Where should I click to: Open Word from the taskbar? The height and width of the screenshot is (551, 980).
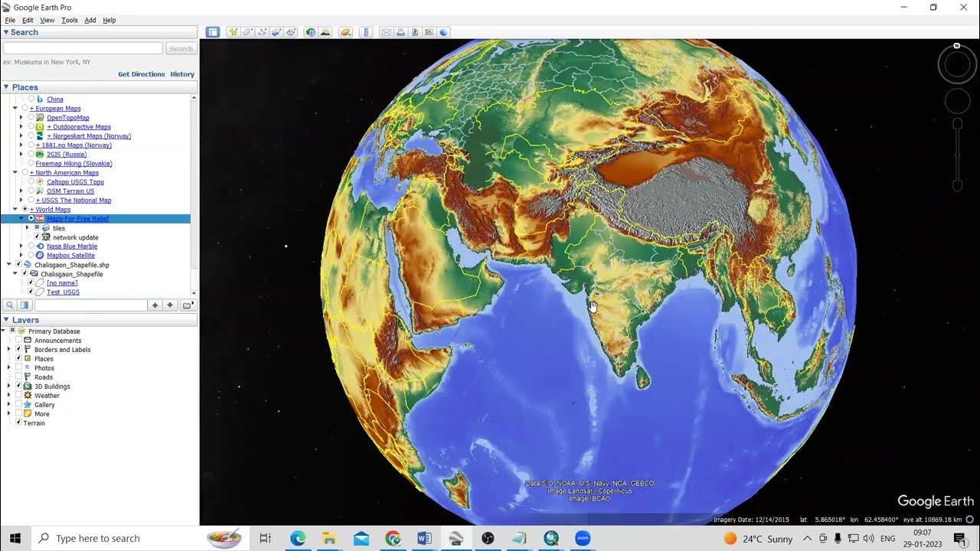[424, 538]
